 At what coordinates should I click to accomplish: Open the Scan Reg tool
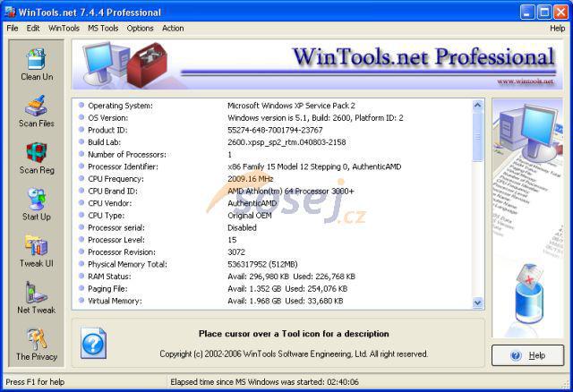(x=37, y=158)
